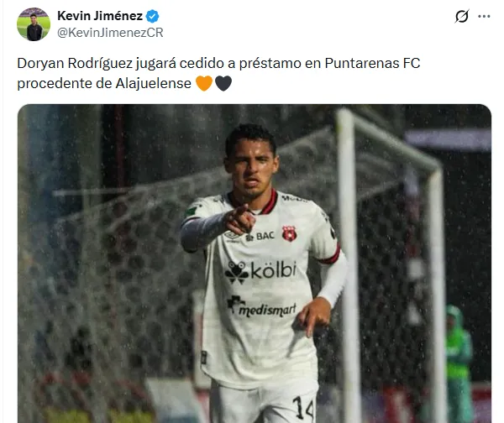The image size is (504, 423).
Task: Open Kevin Jiménez's profile avatar
Action: tap(34, 24)
